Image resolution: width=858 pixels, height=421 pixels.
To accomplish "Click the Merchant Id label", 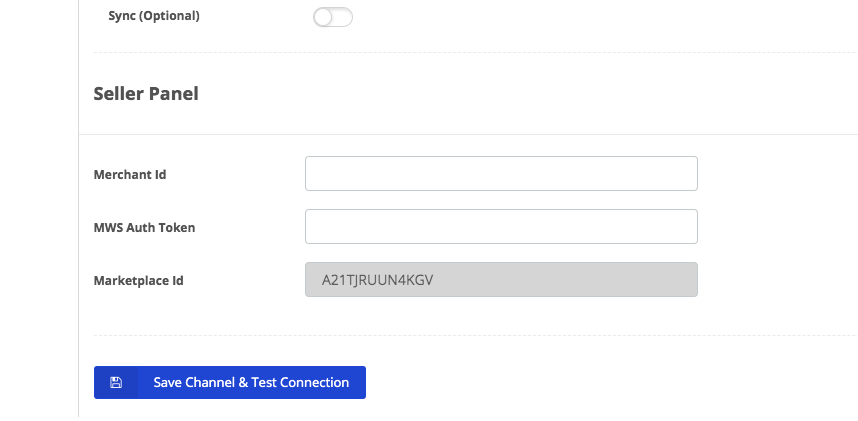I will [130, 175].
